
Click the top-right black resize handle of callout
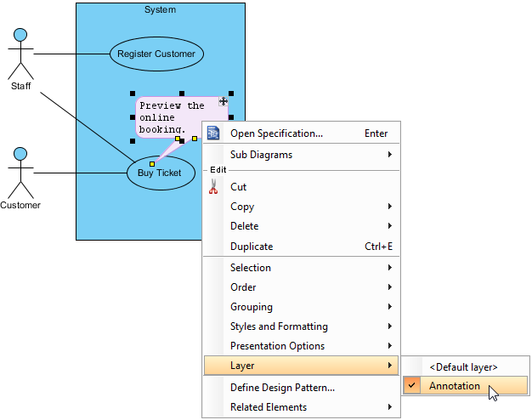[x=231, y=94]
